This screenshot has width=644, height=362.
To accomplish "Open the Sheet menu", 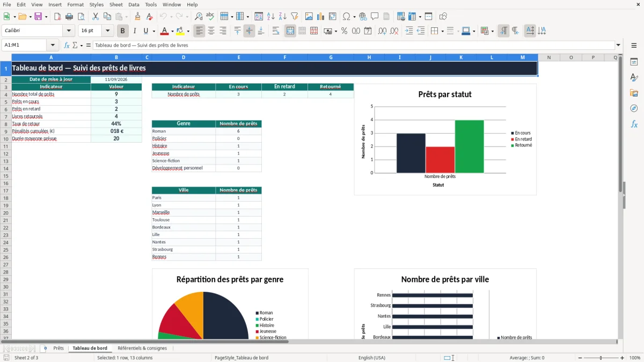I will [116, 4].
